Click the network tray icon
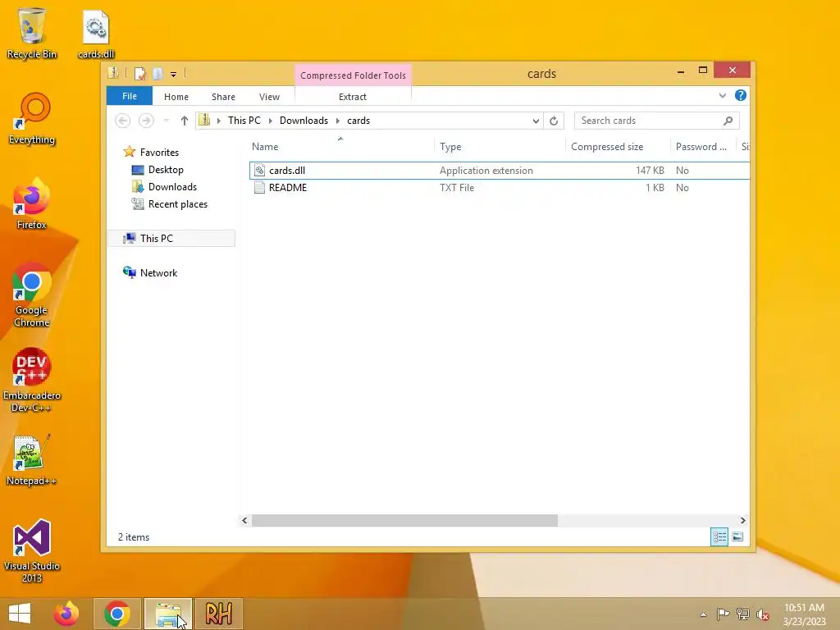840x630 pixels. pyautogui.click(x=743, y=614)
